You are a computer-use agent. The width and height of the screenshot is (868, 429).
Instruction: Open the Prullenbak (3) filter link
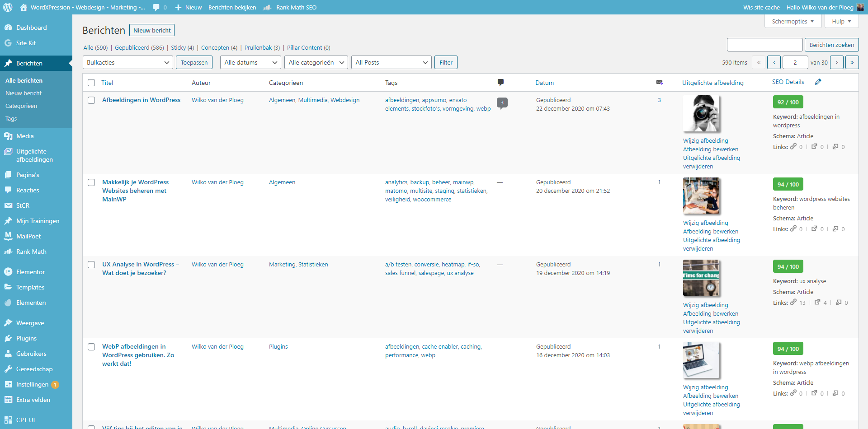pos(262,47)
